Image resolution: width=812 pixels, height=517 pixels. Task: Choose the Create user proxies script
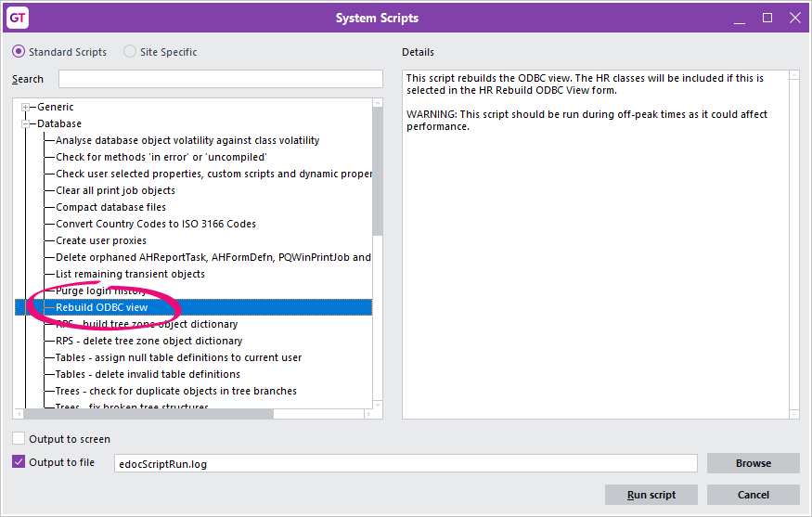click(x=101, y=240)
